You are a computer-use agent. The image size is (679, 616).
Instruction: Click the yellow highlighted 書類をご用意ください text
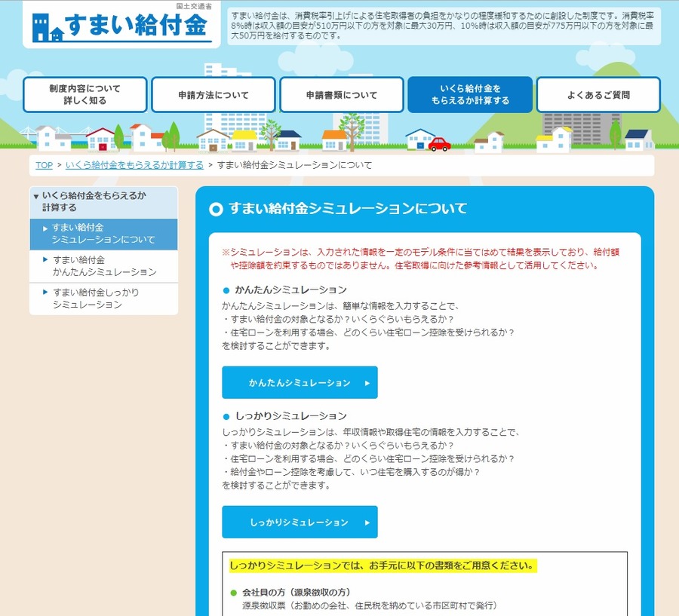[383, 565]
